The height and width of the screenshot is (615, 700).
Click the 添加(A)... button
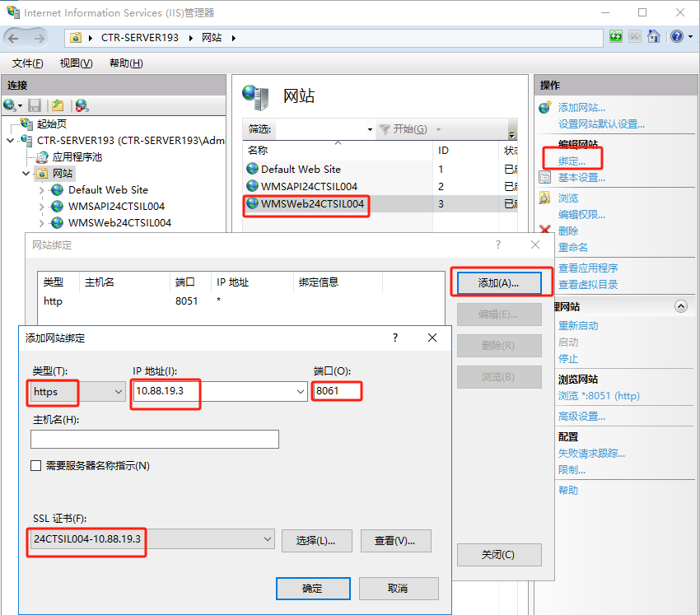[x=497, y=283]
